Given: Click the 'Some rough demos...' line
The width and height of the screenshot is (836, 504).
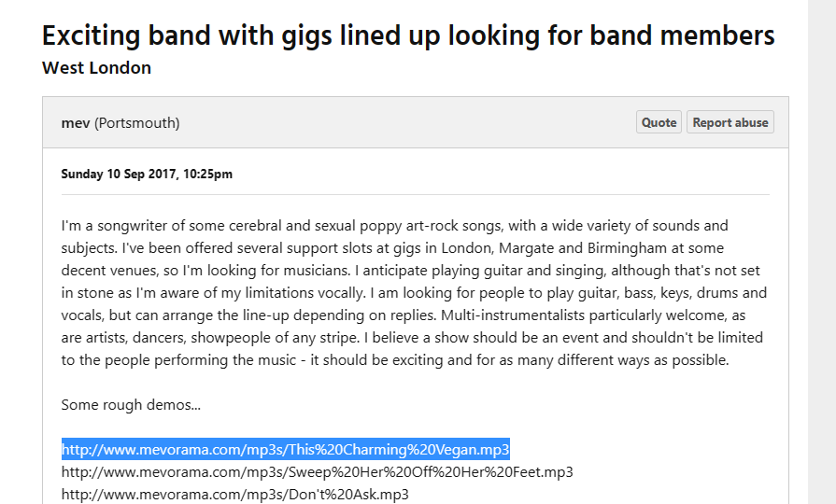Looking at the screenshot, I should click(x=131, y=405).
